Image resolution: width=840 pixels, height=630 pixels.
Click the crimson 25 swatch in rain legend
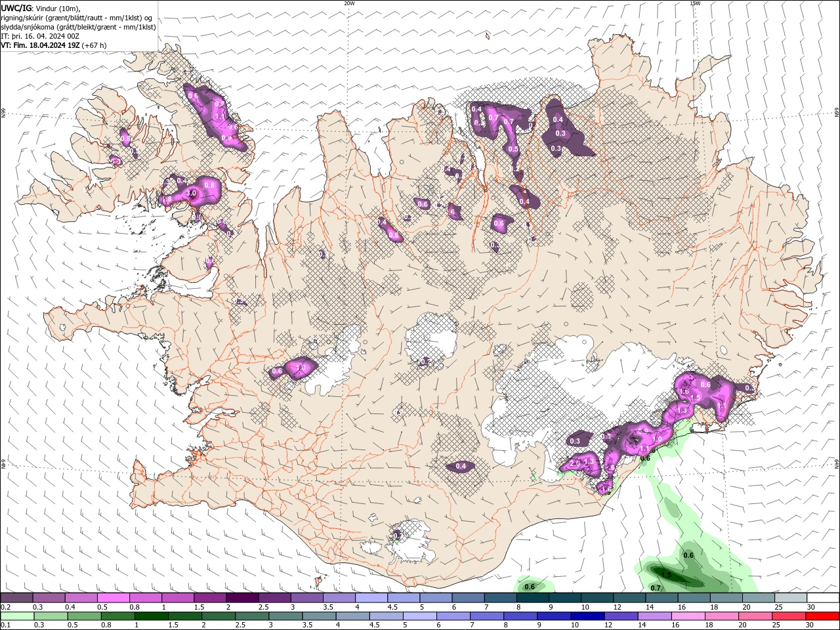[x=788, y=616]
